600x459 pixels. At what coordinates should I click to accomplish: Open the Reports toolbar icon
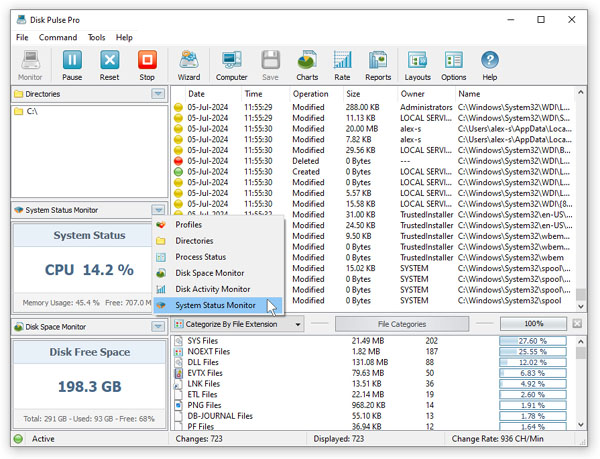coord(378,60)
